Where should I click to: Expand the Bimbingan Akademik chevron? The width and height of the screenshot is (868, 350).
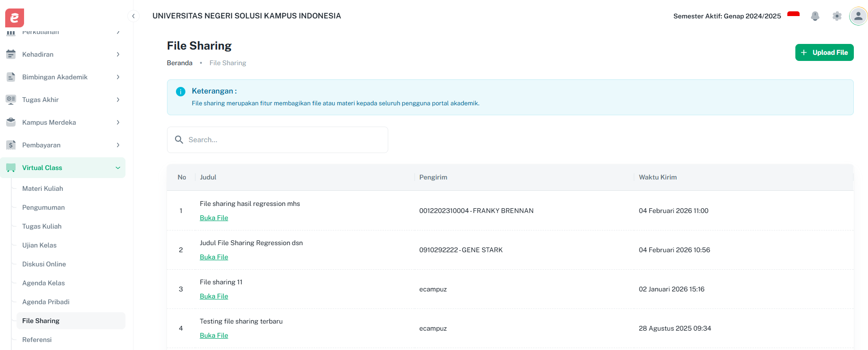[118, 77]
